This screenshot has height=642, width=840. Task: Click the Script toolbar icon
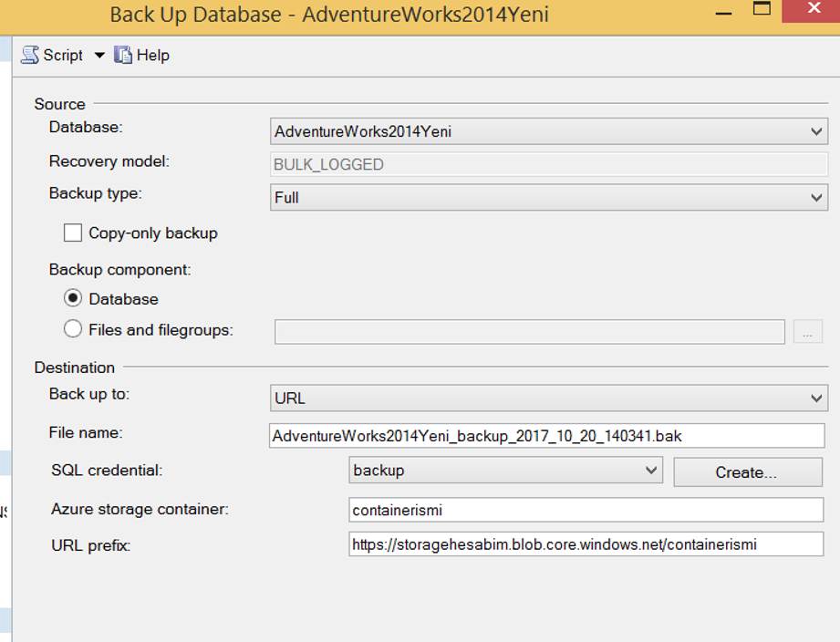[30, 55]
